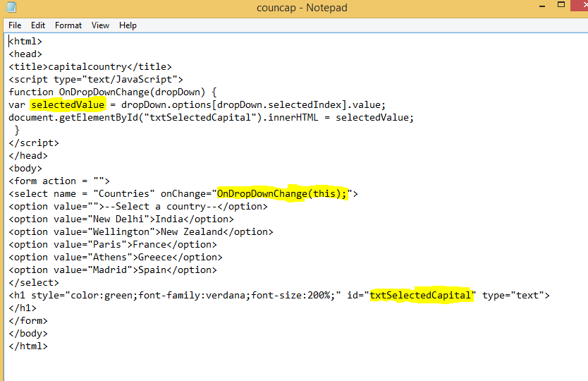The image size is (588, 381).
Task: Click the --Select a country-- option line
Action: (x=138, y=207)
